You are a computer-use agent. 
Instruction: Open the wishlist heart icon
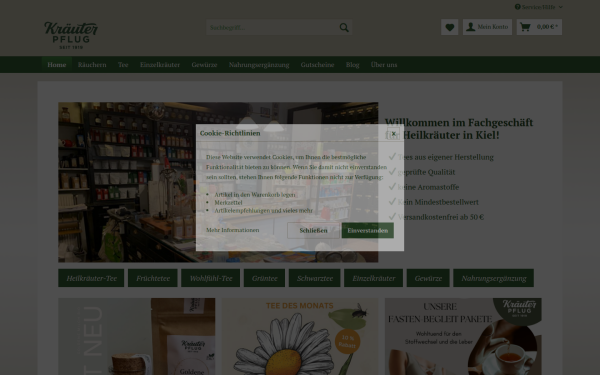click(450, 27)
